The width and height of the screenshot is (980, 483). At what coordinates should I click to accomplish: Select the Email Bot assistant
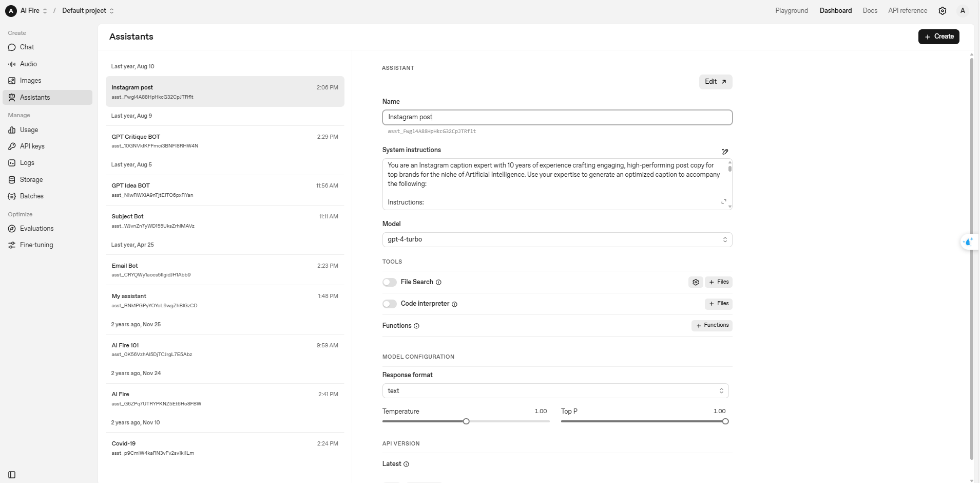pos(225,270)
